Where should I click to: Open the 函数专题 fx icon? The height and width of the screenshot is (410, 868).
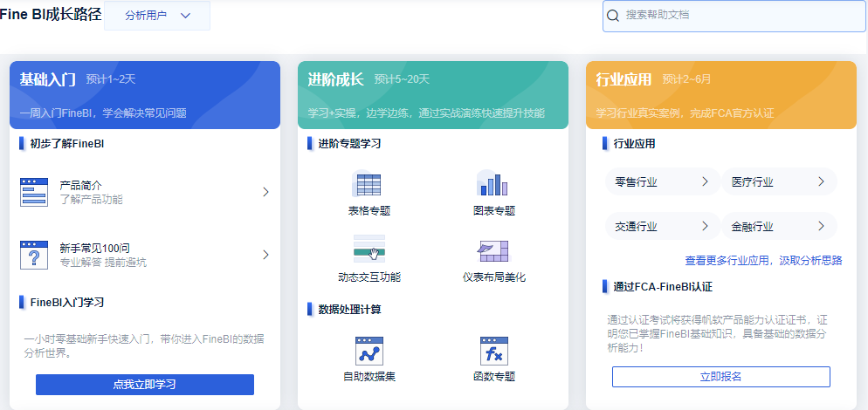coord(493,351)
